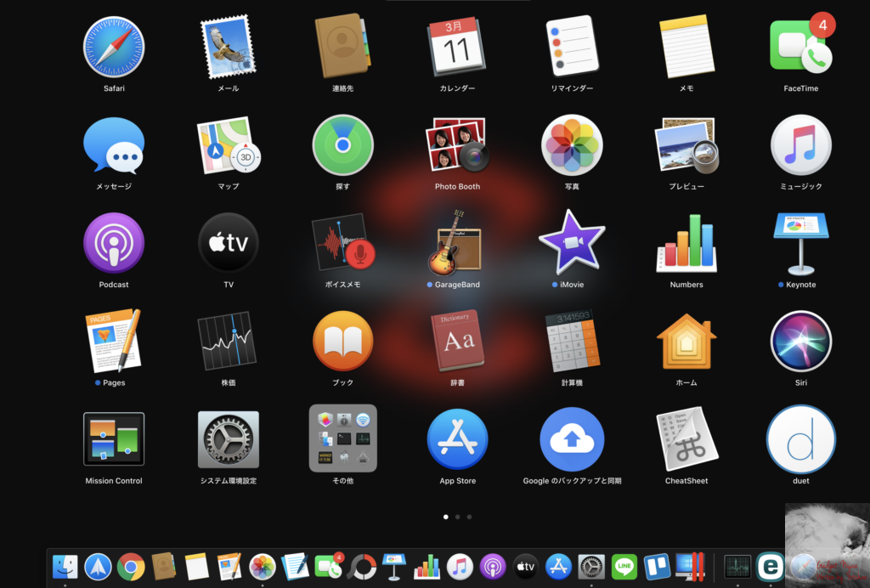Jump to the third Launchpad page dot

tap(469, 517)
